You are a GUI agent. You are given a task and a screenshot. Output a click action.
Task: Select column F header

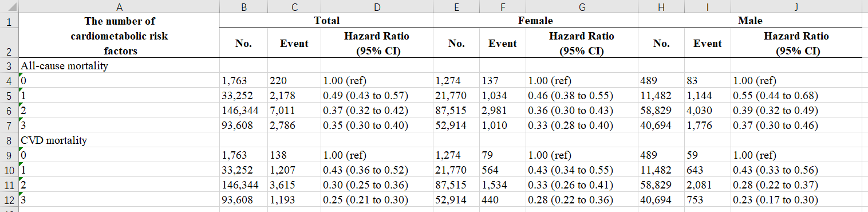502,7
